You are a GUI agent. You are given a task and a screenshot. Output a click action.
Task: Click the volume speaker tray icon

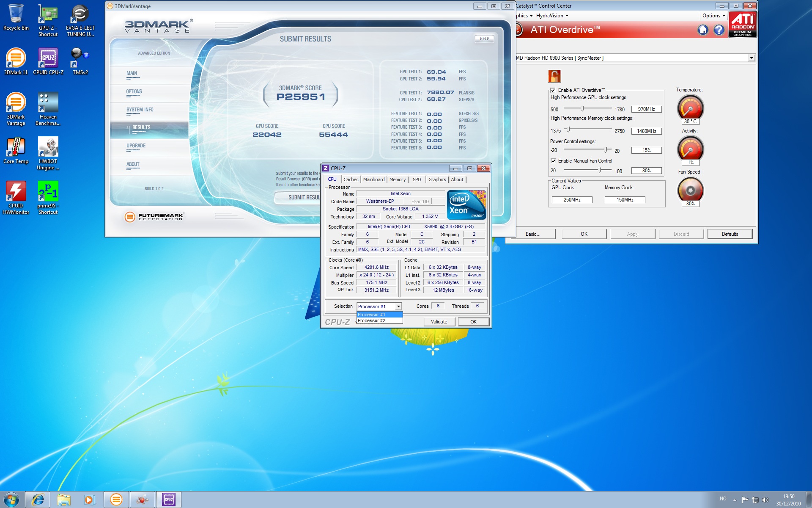coord(765,500)
